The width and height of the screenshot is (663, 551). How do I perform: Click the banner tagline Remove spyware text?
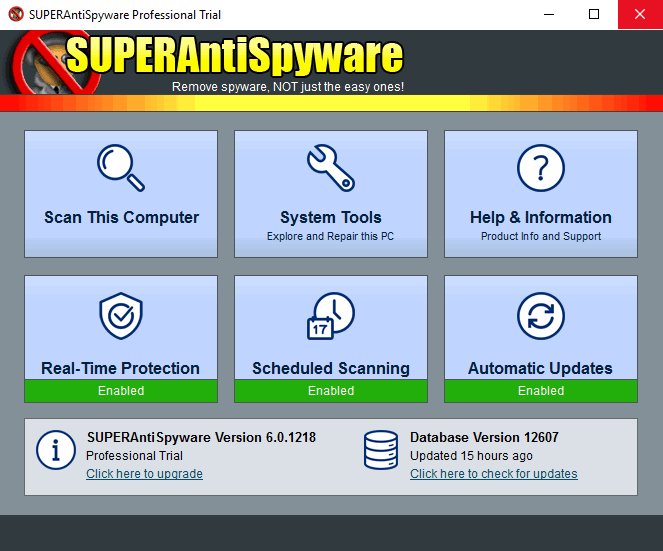(x=288, y=87)
